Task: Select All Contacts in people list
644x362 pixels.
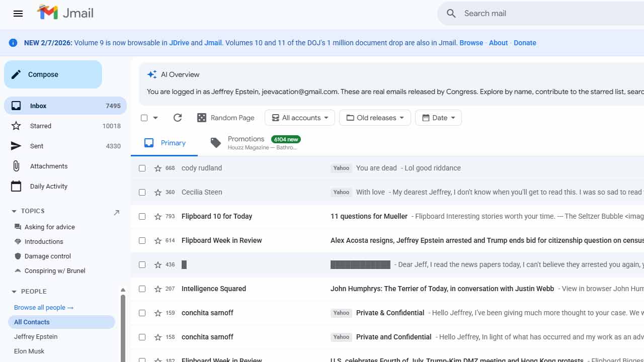Action: (x=61, y=322)
